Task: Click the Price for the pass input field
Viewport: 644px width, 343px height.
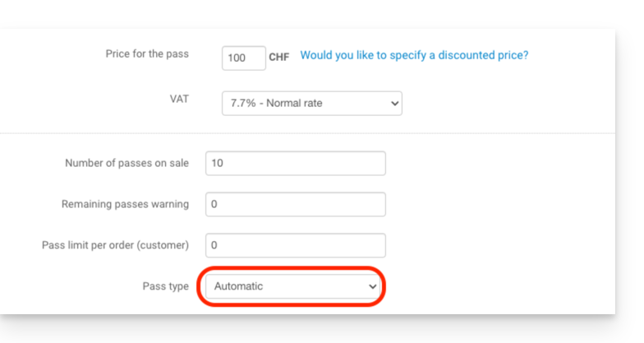Action: 243,58
